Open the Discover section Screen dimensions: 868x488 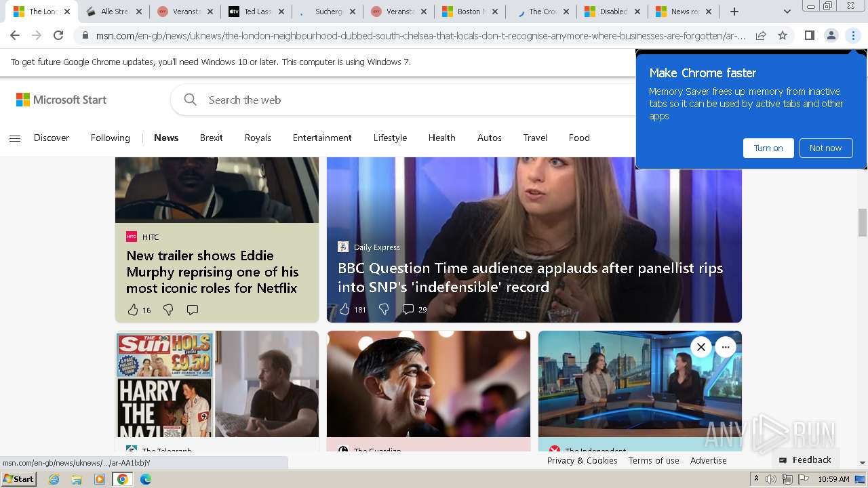(52, 138)
